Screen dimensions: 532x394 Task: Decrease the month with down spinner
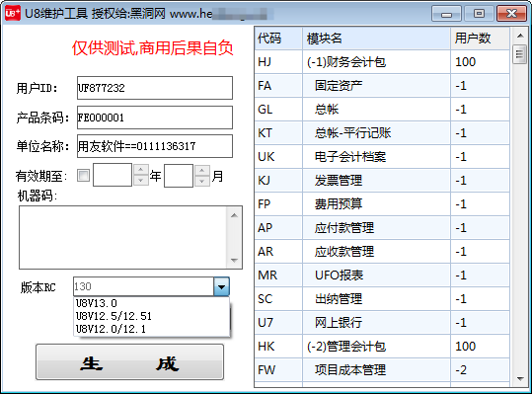202,181
